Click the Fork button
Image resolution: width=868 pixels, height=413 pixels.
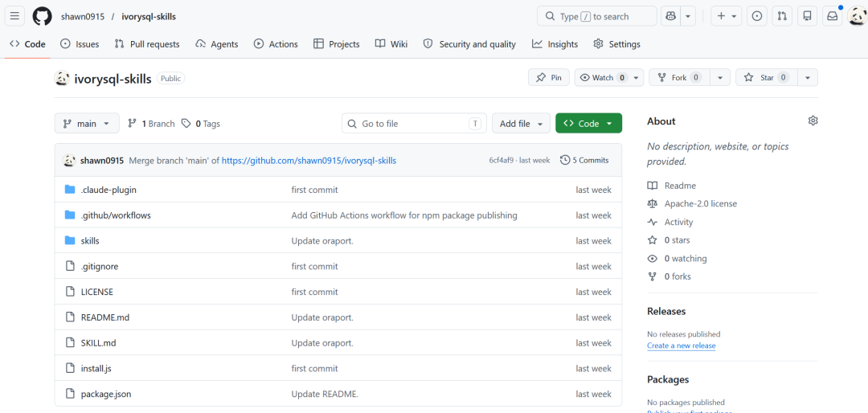coord(679,77)
